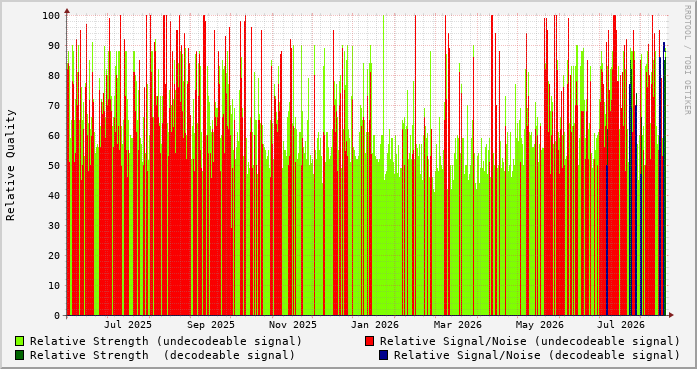
Task: Click the May 2026 x-axis label
Action: click(x=540, y=325)
